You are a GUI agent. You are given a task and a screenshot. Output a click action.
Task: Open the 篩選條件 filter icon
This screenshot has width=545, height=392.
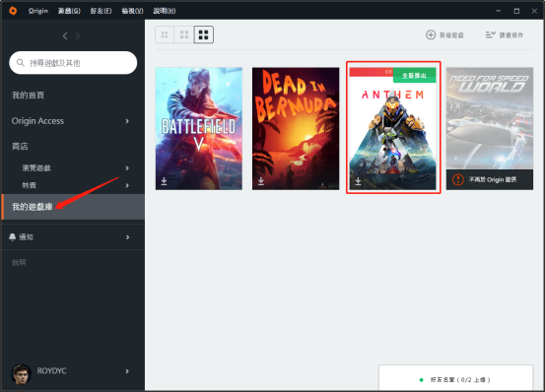pyautogui.click(x=491, y=34)
